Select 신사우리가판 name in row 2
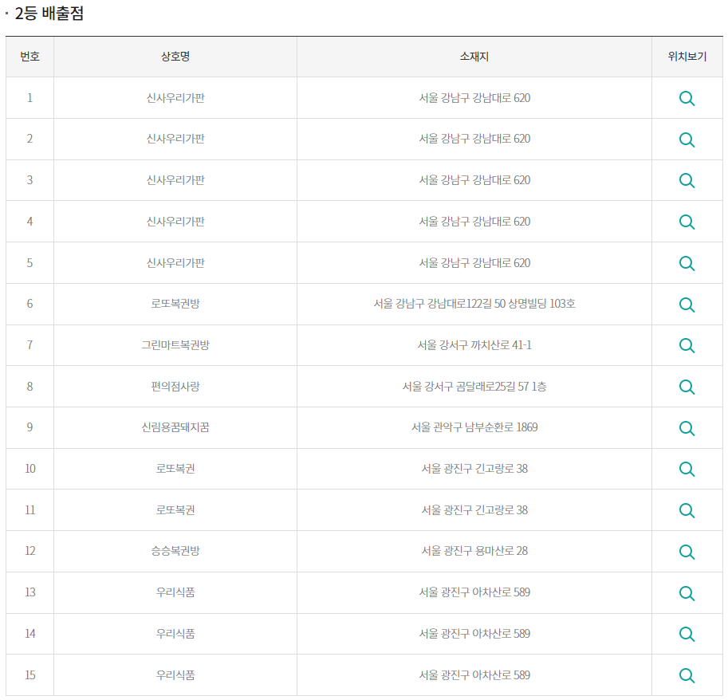Image resolution: width=728 pixels, height=700 pixels. (175, 139)
